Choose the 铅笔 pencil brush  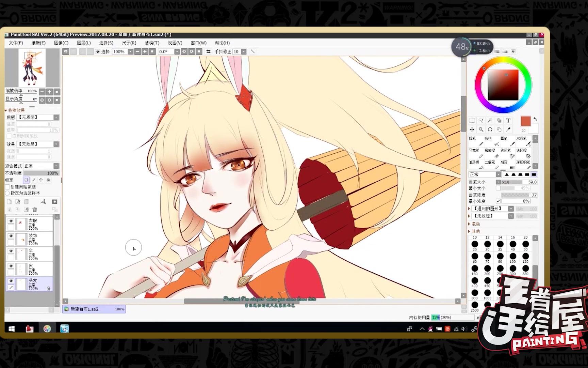point(476,141)
